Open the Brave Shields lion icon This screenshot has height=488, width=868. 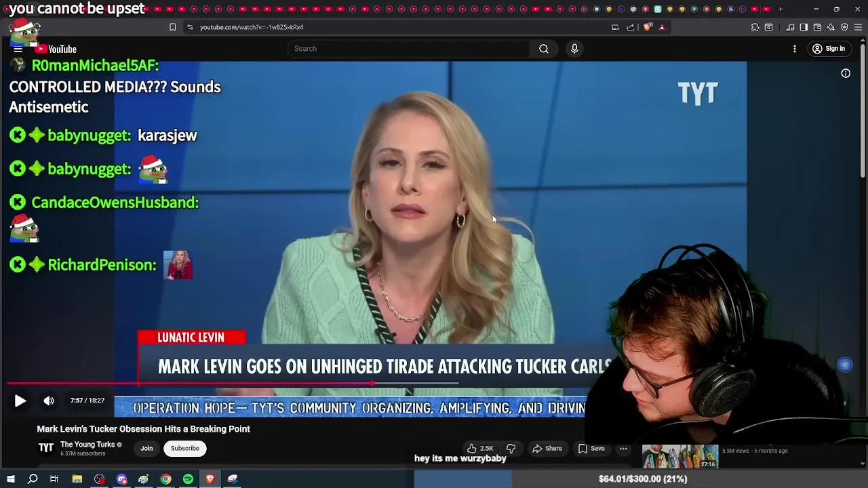click(647, 27)
